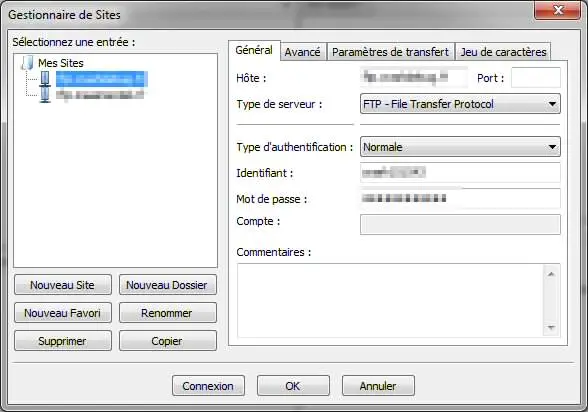Click the Nouveau Favori button

[x=63, y=313]
